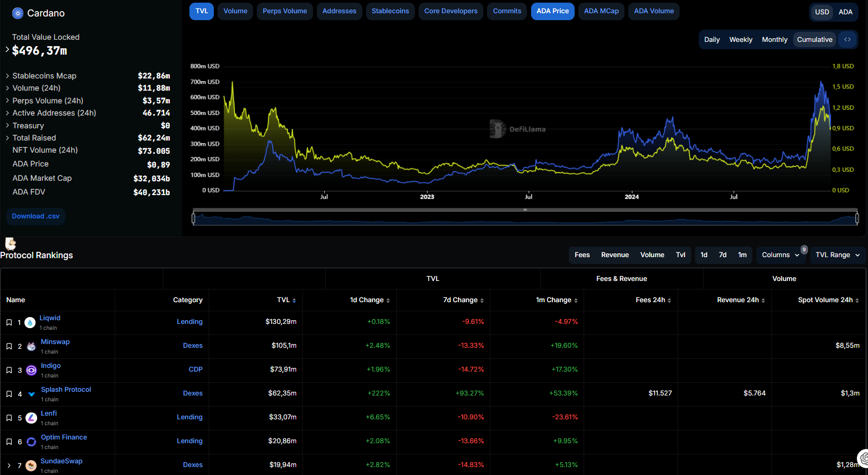This screenshot has width=868, height=475.
Task: Click the Indigo logo icon
Action: [31, 370]
